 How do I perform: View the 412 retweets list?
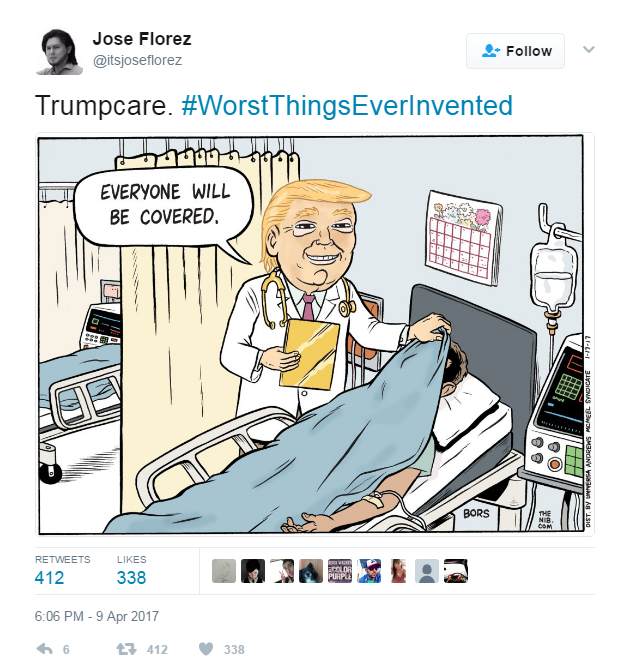pos(62,570)
